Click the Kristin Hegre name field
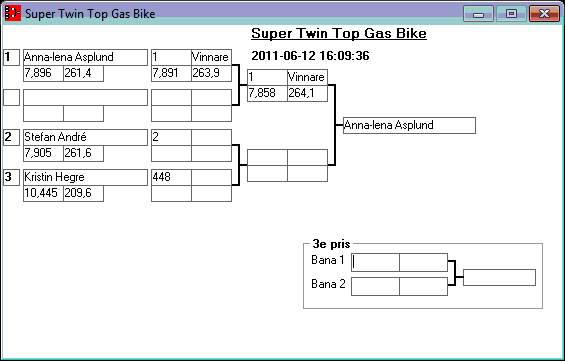 (x=85, y=177)
